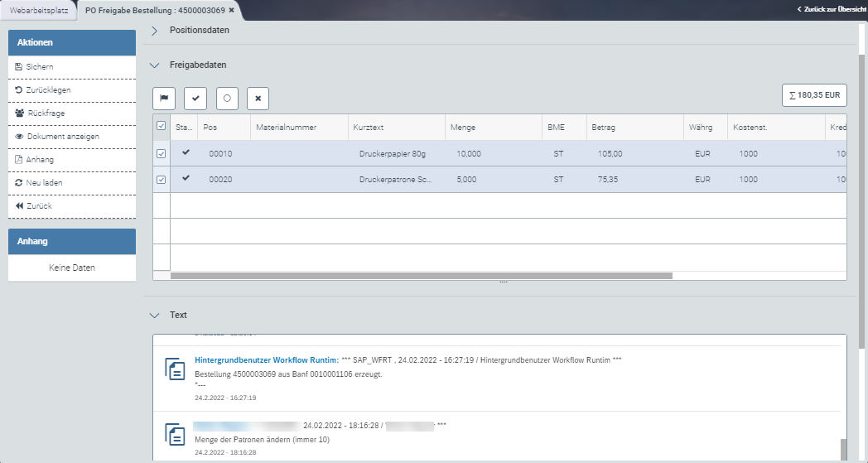Click the X reject toolbar button

[258, 98]
